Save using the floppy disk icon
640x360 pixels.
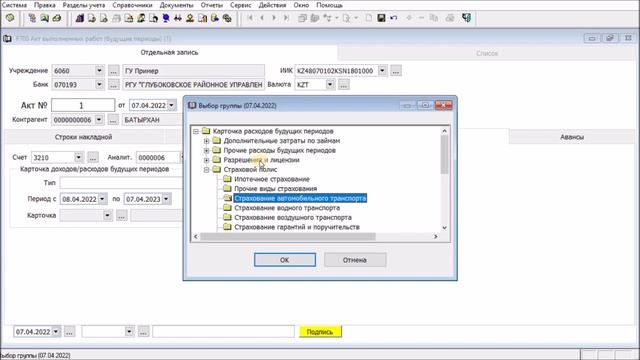point(381,18)
